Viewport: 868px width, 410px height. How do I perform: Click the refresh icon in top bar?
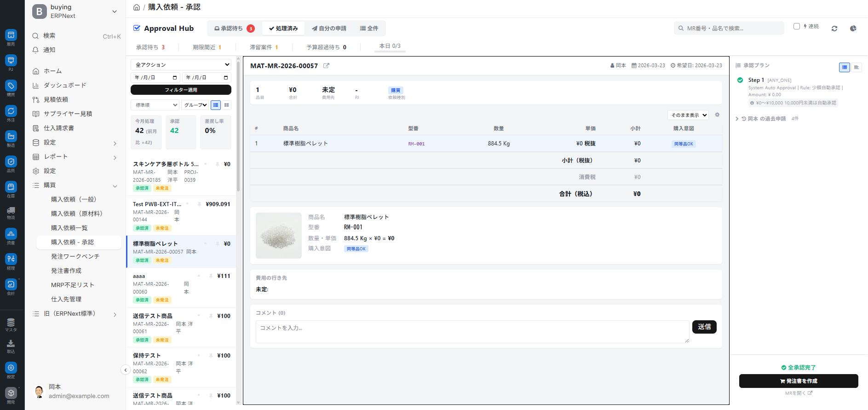tap(834, 29)
